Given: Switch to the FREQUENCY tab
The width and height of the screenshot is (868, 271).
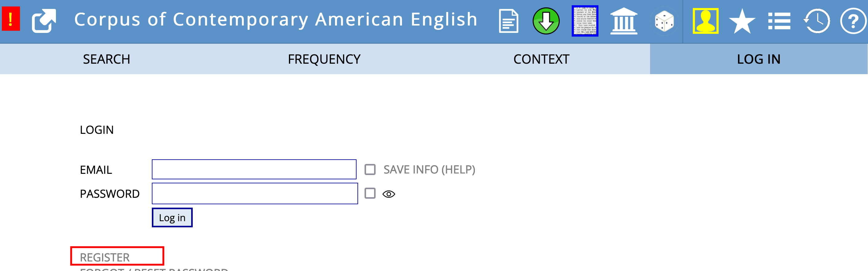Looking at the screenshot, I should (324, 59).
